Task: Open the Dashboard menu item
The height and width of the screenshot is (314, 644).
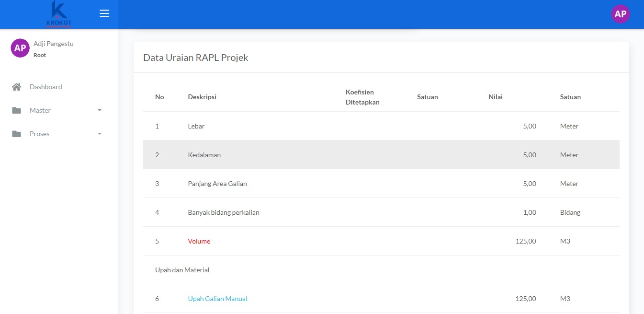Action: tap(46, 87)
